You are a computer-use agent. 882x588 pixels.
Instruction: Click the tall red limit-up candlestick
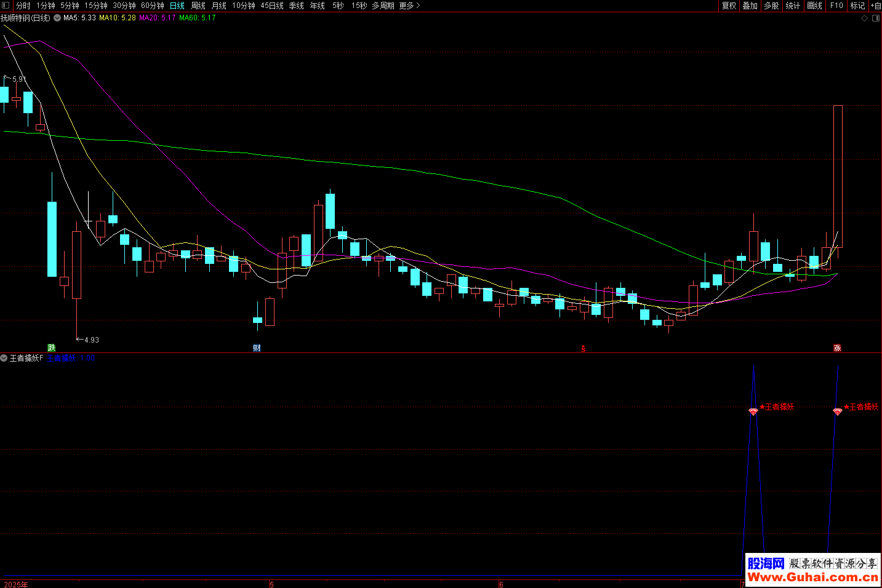coord(838,177)
